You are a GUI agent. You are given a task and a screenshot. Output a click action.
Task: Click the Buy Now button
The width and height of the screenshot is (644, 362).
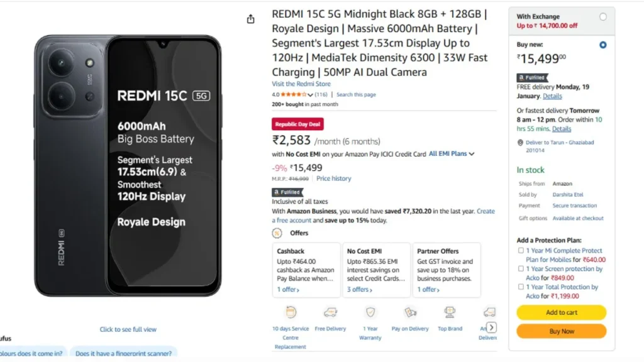pyautogui.click(x=561, y=331)
